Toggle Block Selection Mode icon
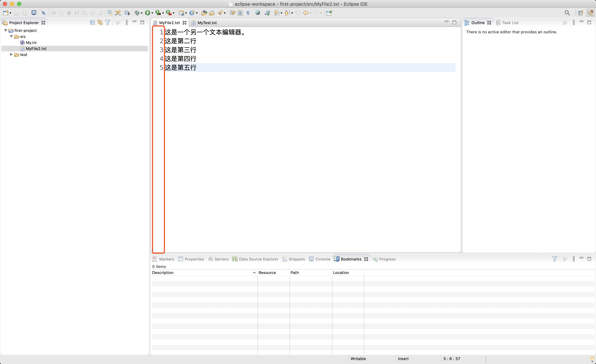Viewport: 596px width, 364px height. (x=240, y=13)
